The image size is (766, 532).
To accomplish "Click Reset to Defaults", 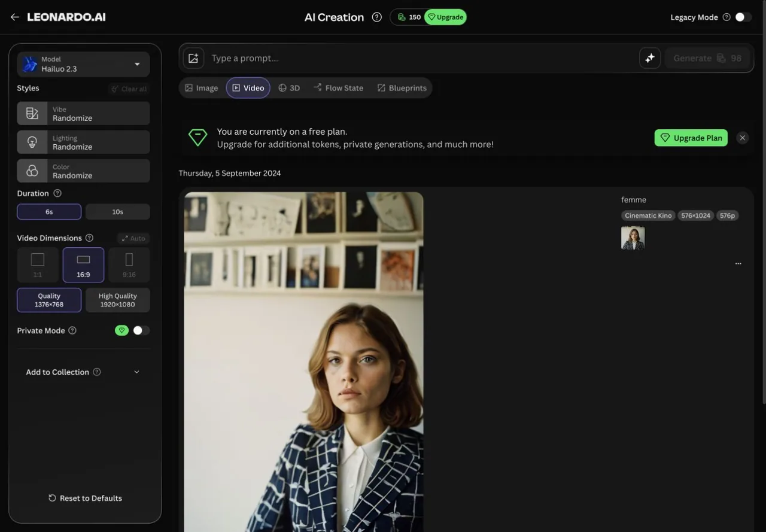I will tap(85, 498).
